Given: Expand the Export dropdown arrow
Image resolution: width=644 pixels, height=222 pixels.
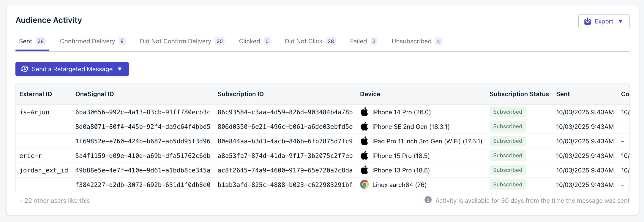Looking at the screenshot, I should click(621, 21).
